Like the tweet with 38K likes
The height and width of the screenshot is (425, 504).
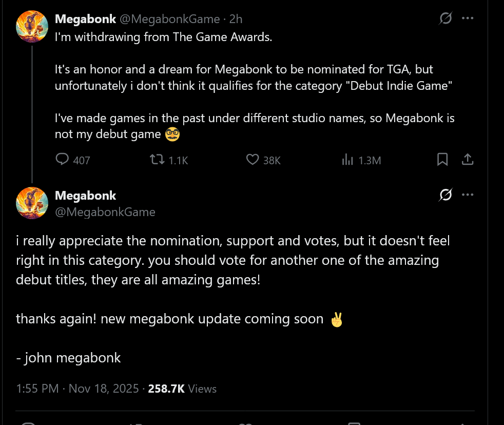pyautogui.click(x=253, y=160)
